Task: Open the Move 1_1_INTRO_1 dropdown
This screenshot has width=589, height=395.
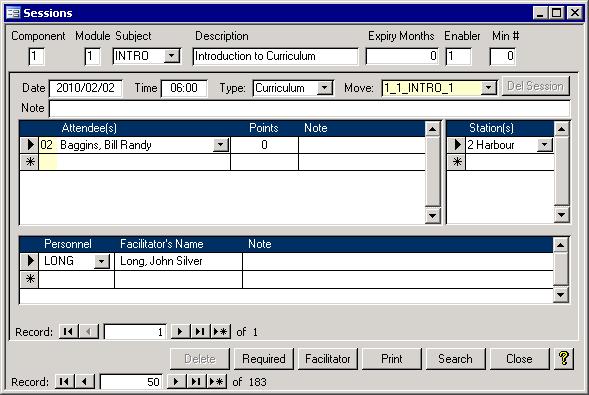Action: click(488, 88)
